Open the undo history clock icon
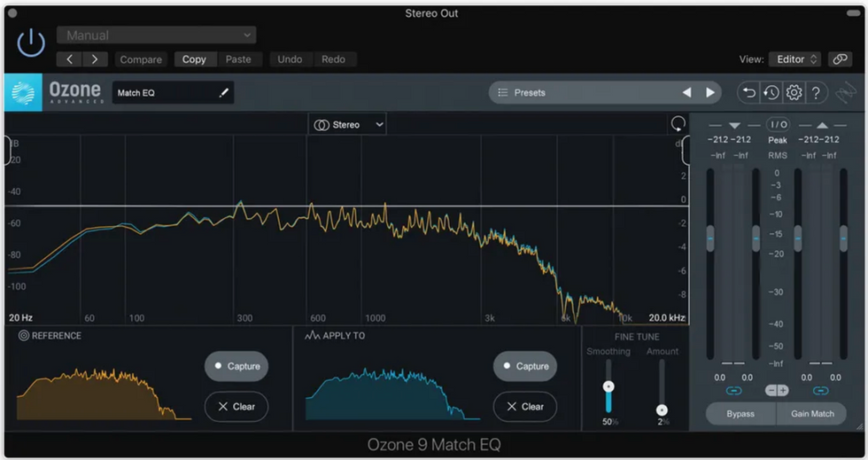Viewport: 868px width, 460px height. [x=771, y=92]
